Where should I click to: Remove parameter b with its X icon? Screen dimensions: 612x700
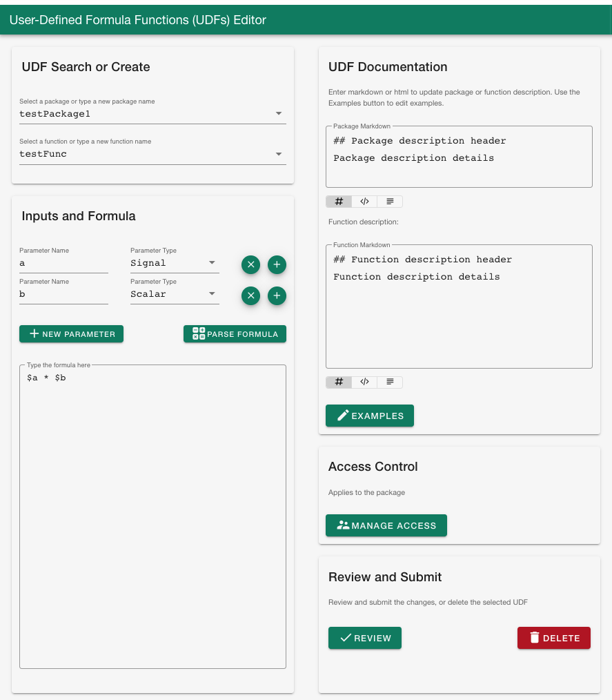(x=251, y=295)
